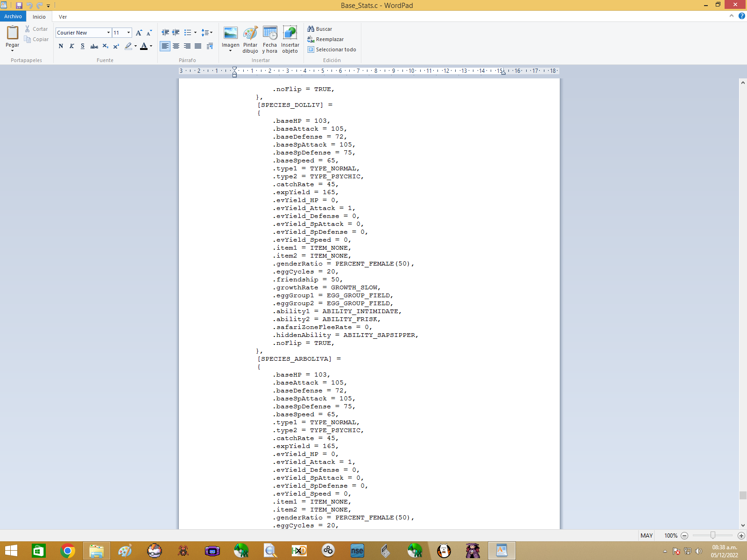747x560 pixels.
Task: Click the Paste (Pegar) clipboard icon
Action: click(x=13, y=33)
